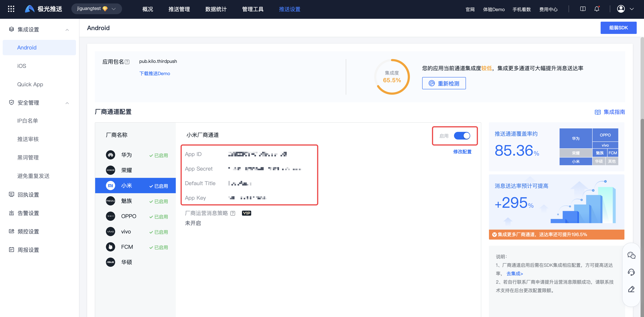The image size is (644, 317).
Task: Click the 周报设置 icon
Action: [x=11, y=250]
